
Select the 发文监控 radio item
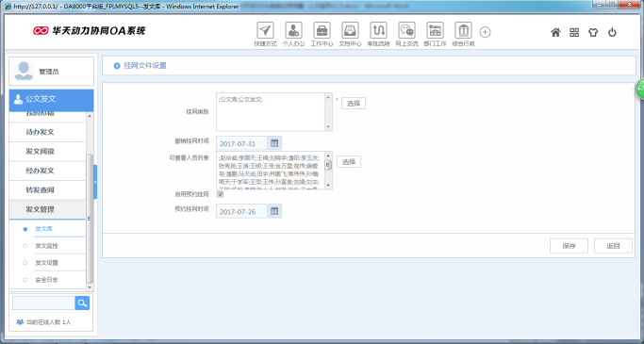click(x=25, y=246)
